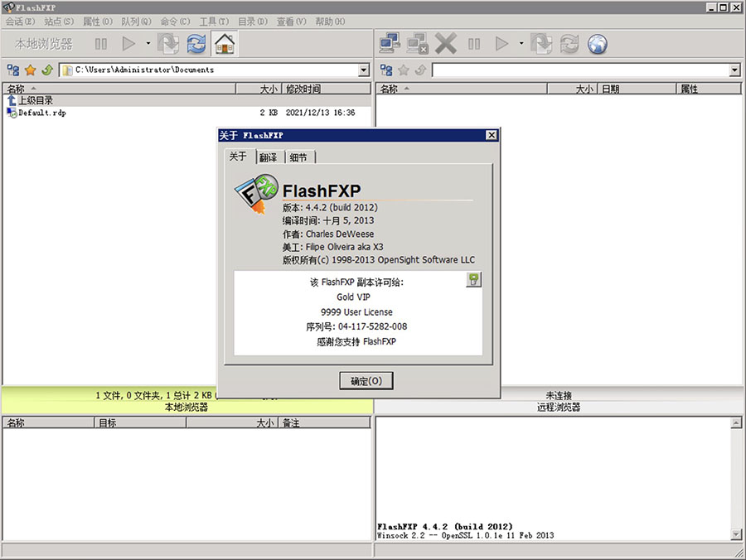Switch to the 细节 tab

point(298,157)
